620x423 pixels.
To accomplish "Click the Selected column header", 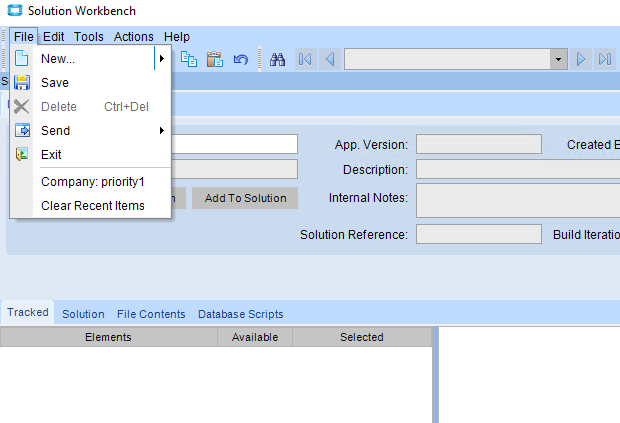I will pos(362,337).
